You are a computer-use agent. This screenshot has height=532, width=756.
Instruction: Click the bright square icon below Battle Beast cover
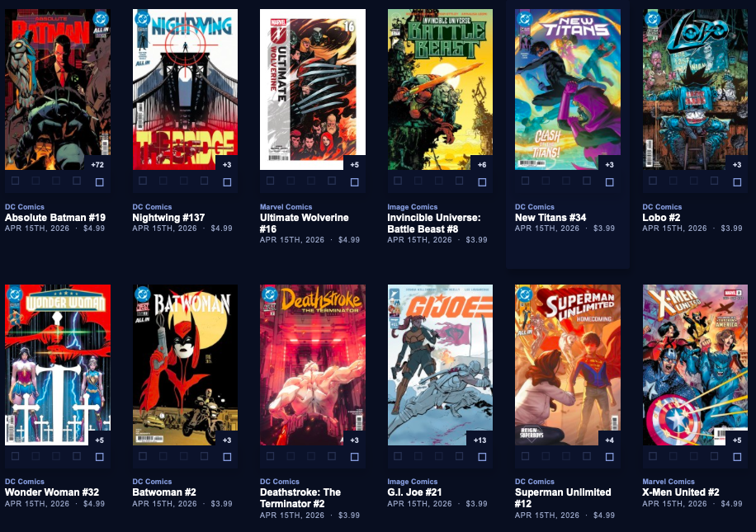pyautogui.click(x=482, y=182)
